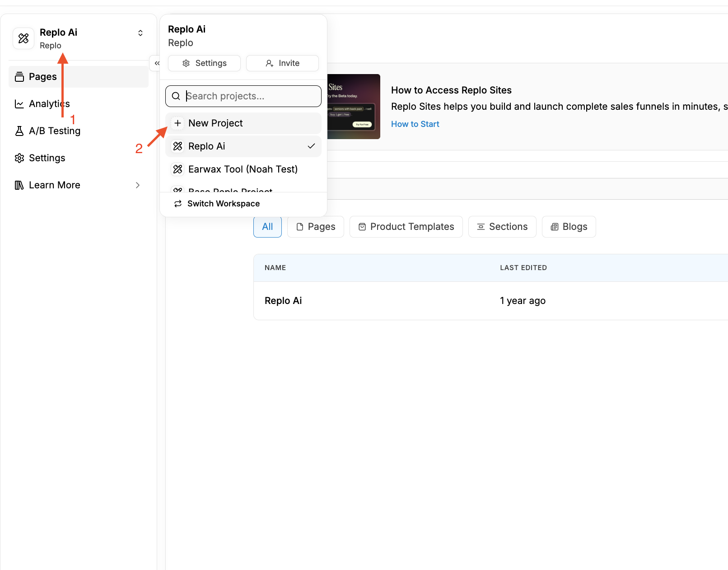Open Learn More in the sidebar
728x570 pixels.
79,185
